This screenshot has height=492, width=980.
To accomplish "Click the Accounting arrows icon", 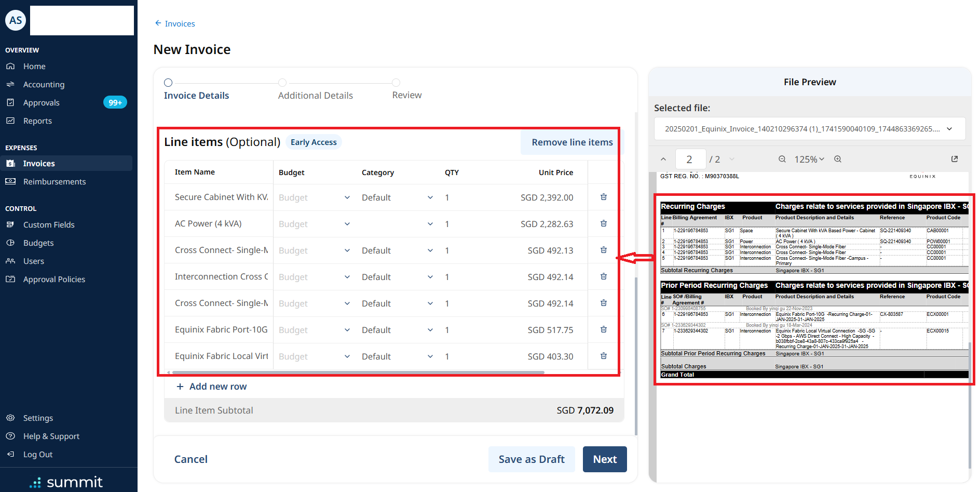I will point(10,84).
